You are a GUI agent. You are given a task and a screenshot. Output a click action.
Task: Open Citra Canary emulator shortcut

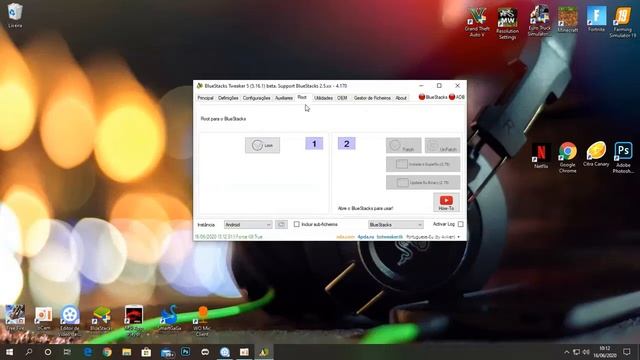[596, 154]
